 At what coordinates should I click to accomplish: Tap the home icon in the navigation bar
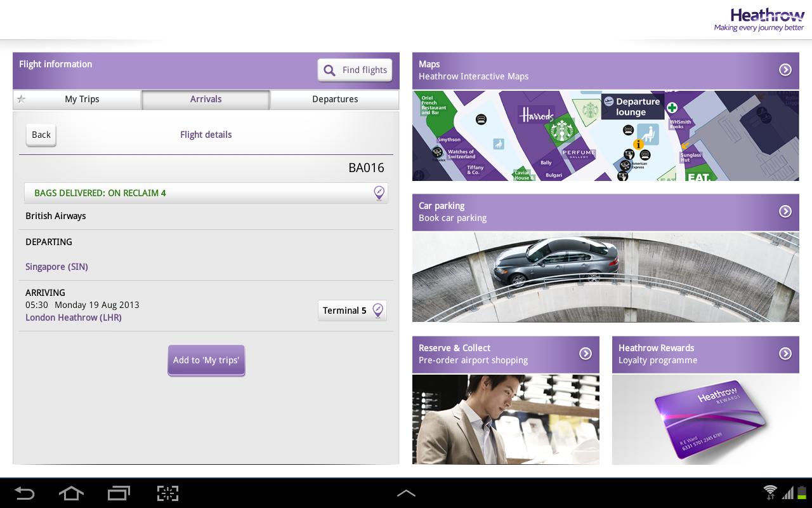(71, 493)
